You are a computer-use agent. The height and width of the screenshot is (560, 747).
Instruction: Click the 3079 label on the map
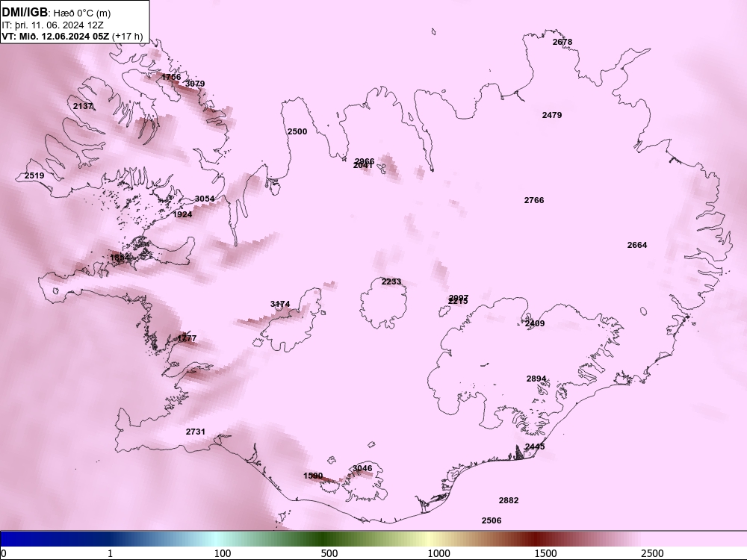click(195, 84)
